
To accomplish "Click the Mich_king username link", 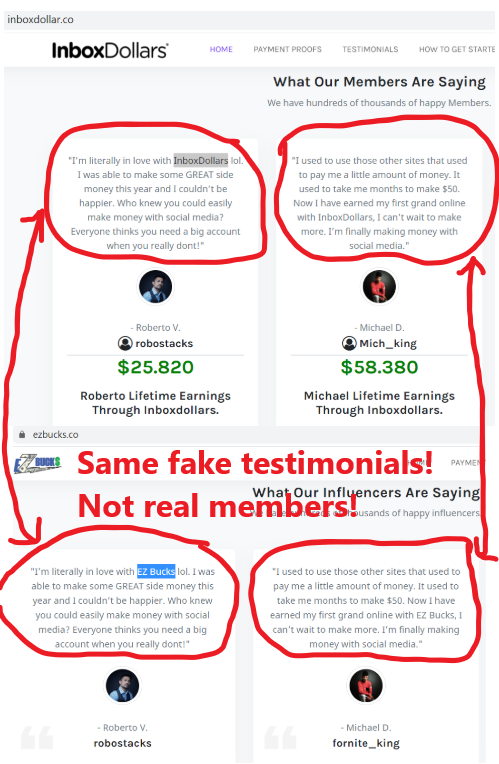I will 388,344.
